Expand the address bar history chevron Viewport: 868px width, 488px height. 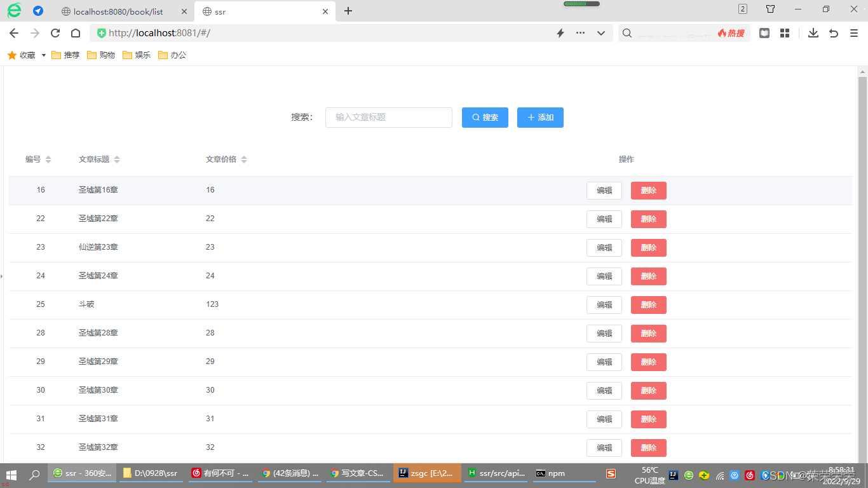click(x=600, y=33)
